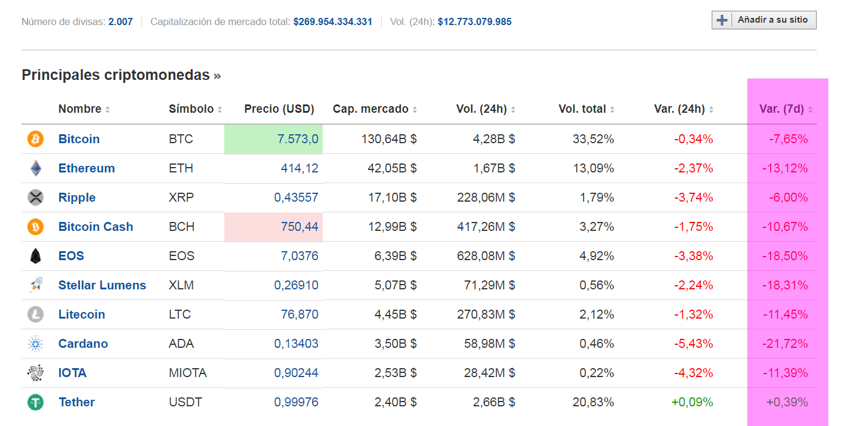
Task: Click the Cardano logo icon
Action: click(36, 344)
